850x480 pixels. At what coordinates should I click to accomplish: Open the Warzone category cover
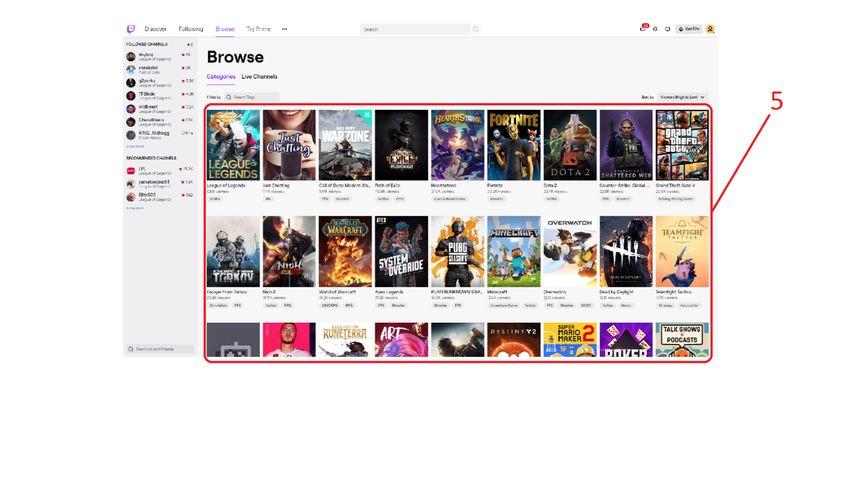345,145
